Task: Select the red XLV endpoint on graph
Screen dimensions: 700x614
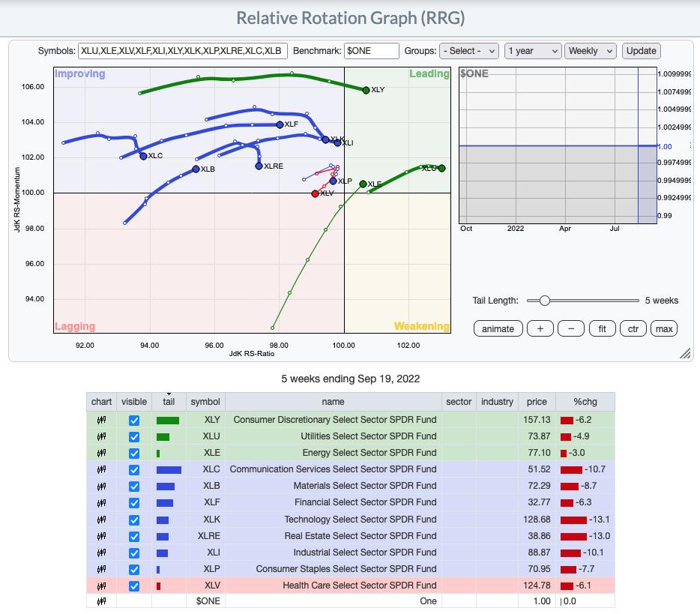Action: pos(316,193)
